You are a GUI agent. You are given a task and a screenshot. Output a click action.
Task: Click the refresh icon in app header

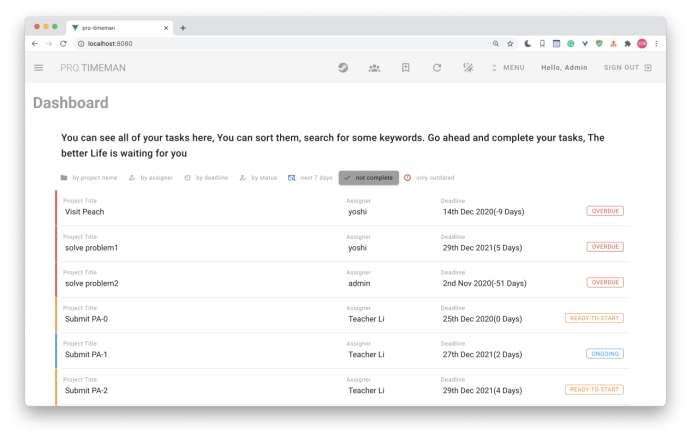coord(436,68)
